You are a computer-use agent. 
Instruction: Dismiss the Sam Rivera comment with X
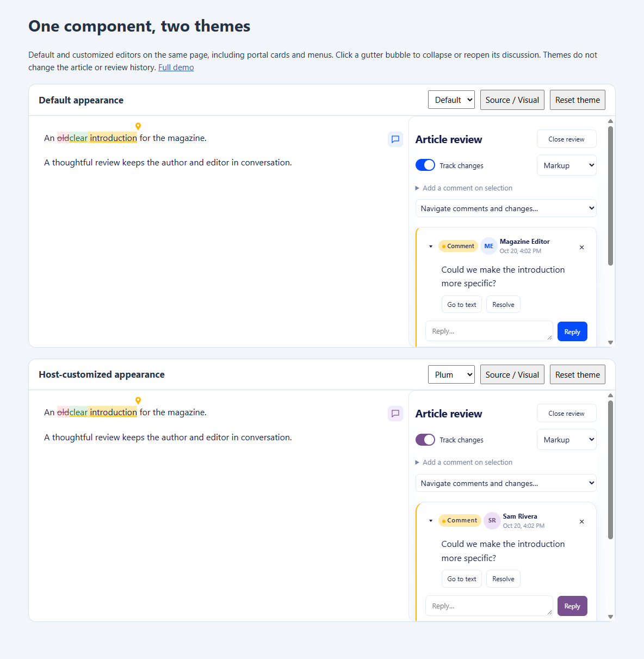point(581,521)
